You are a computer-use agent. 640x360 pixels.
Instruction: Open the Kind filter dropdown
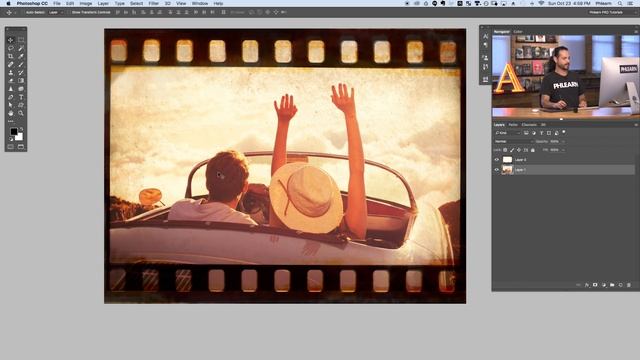(x=507, y=133)
